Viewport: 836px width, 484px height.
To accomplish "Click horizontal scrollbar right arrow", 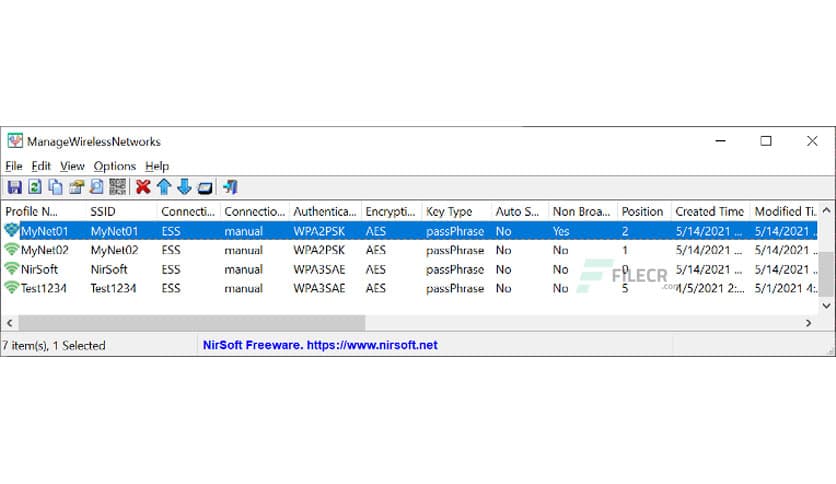I will coord(809,322).
